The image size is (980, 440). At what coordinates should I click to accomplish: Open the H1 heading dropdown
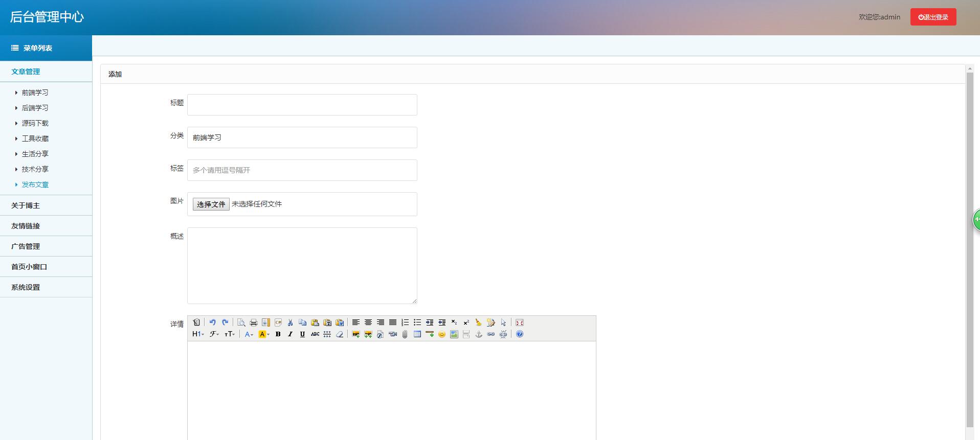click(x=198, y=334)
